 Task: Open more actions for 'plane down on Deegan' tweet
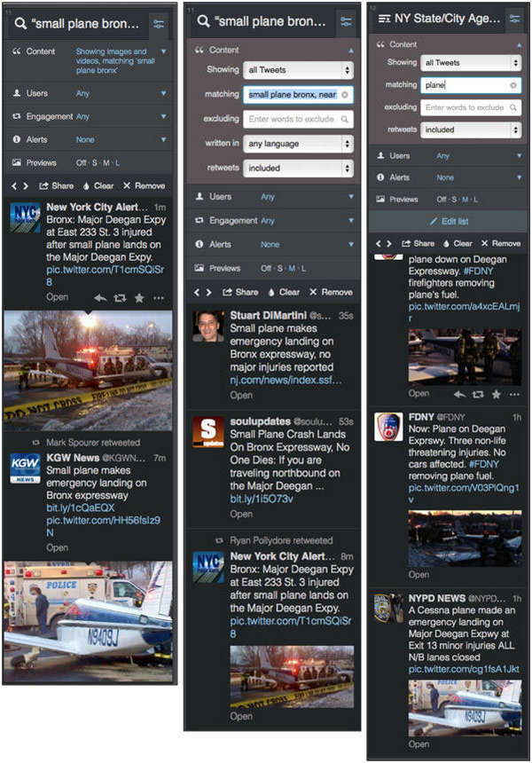pos(516,393)
